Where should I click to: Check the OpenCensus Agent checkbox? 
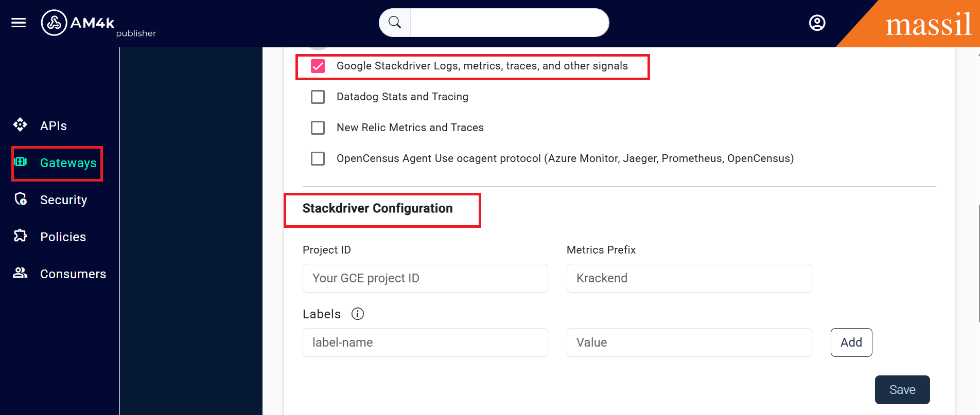pyautogui.click(x=318, y=158)
